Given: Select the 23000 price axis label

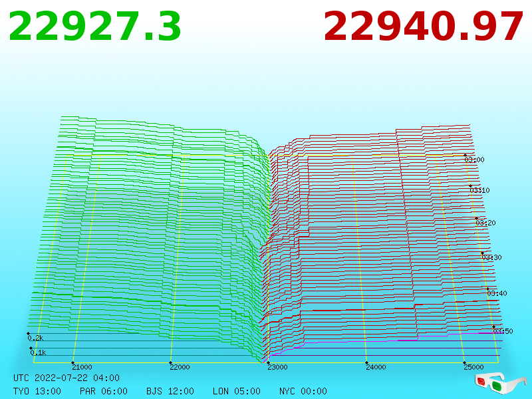Looking at the screenshot, I should coord(277,367).
